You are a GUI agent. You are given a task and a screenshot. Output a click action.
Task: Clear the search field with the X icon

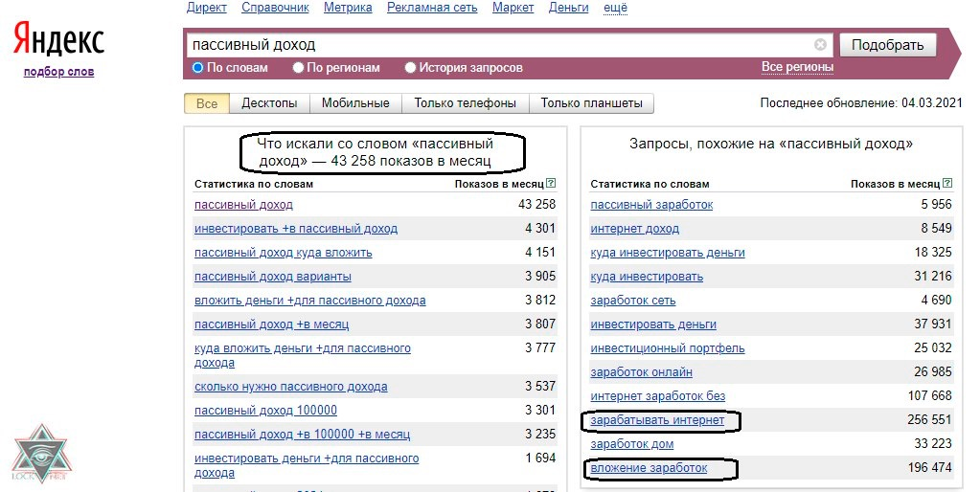pos(820,45)
